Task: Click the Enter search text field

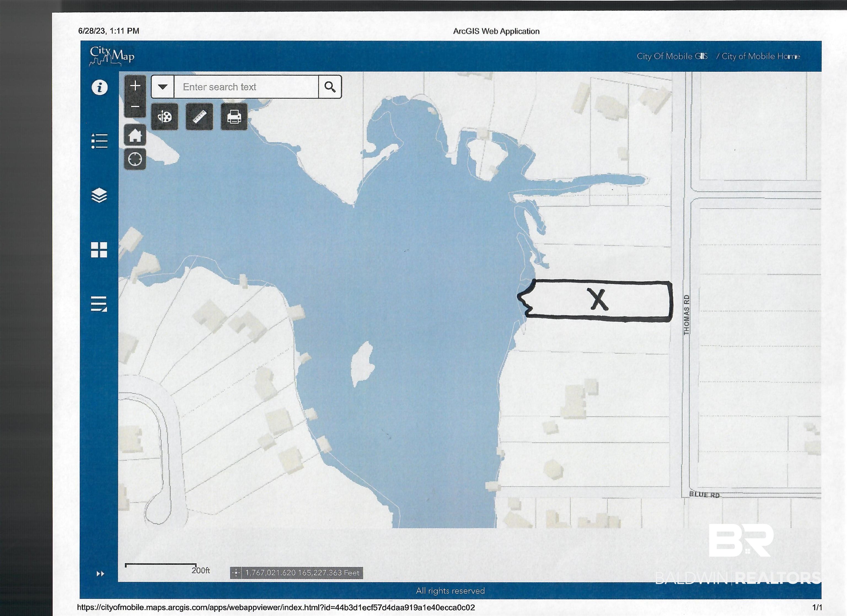Action: click(246, 87)
